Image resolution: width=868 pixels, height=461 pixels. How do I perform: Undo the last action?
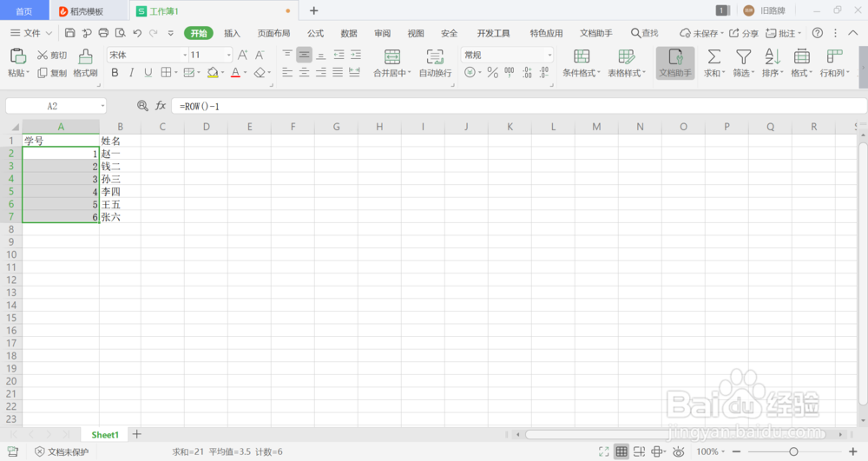[x=137, y=33]
